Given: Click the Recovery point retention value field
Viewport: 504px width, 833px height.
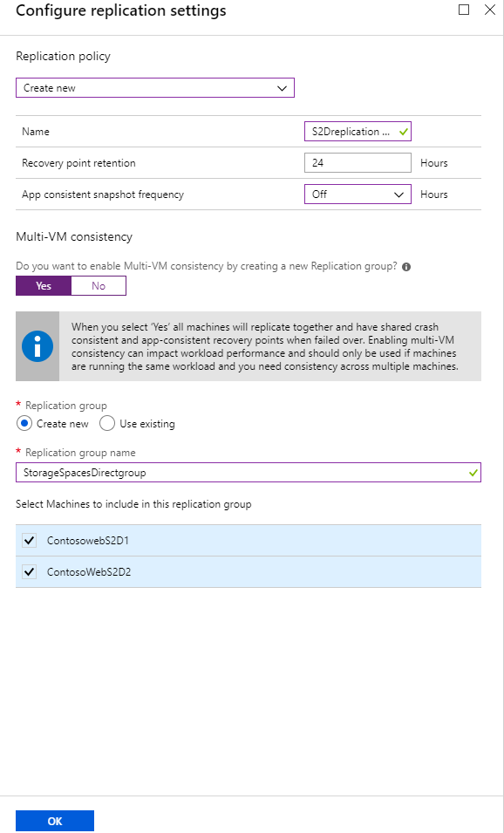Looking at the screenshot, I should (x=358, y=162).
